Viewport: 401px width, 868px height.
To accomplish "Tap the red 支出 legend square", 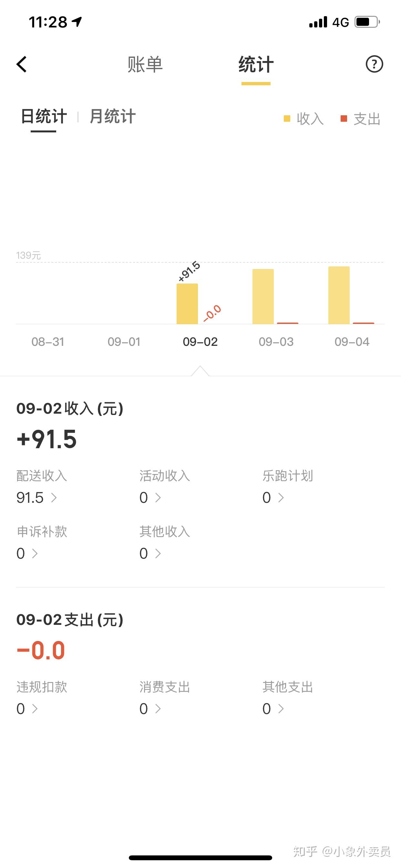I will click(344, 119).
